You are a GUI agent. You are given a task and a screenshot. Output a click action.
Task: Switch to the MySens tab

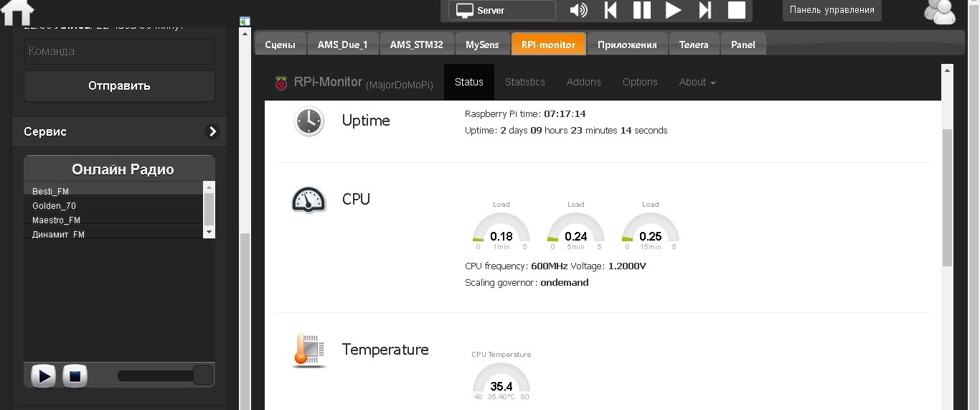pos(482,45)
